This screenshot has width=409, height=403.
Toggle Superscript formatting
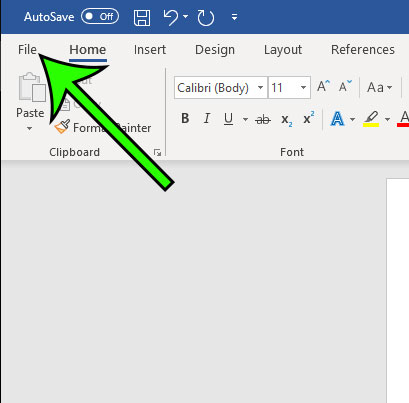coord(309,118)
